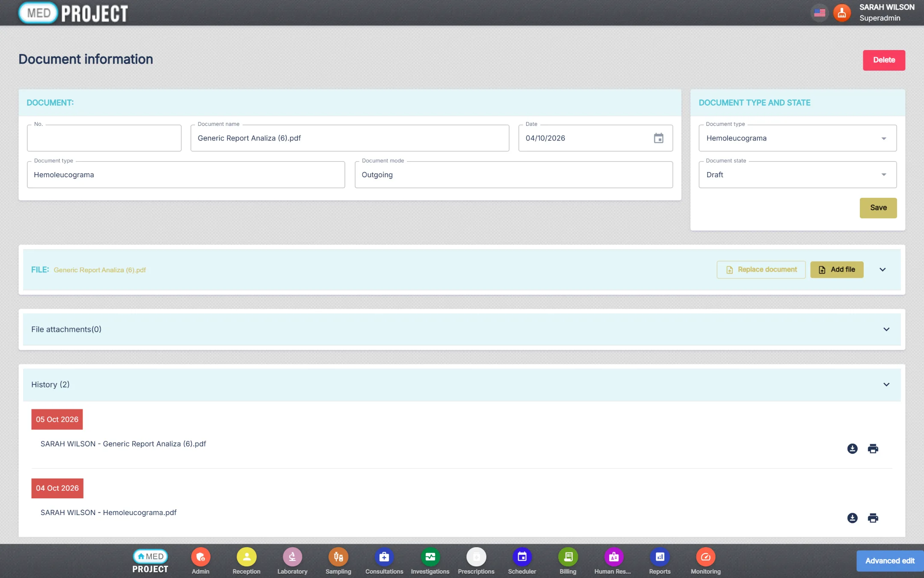The width and height of the screenshot is (924, 578).
Task: Print Generic Report Analiza (6).pdf from history
Action: [x=873, y=449]
